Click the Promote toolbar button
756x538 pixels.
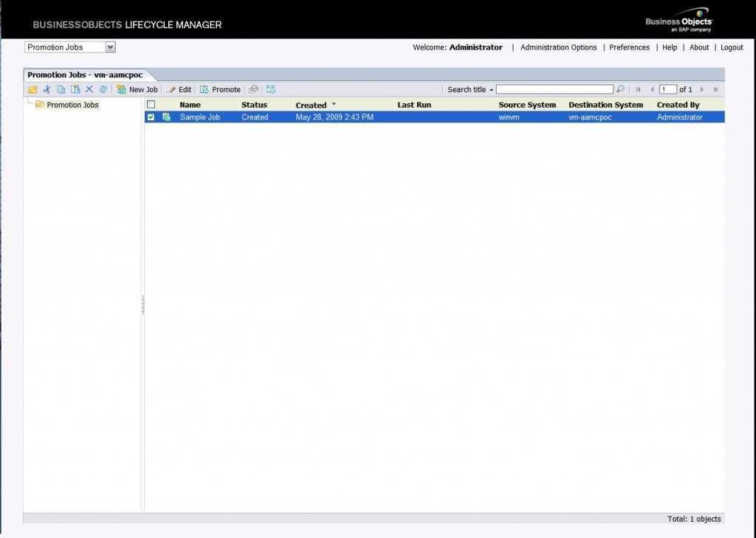220,90
